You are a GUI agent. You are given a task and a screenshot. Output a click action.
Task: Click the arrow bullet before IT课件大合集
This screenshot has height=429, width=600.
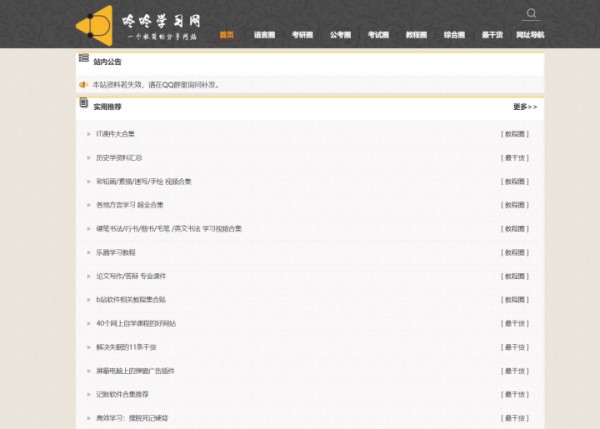(89, 134)
